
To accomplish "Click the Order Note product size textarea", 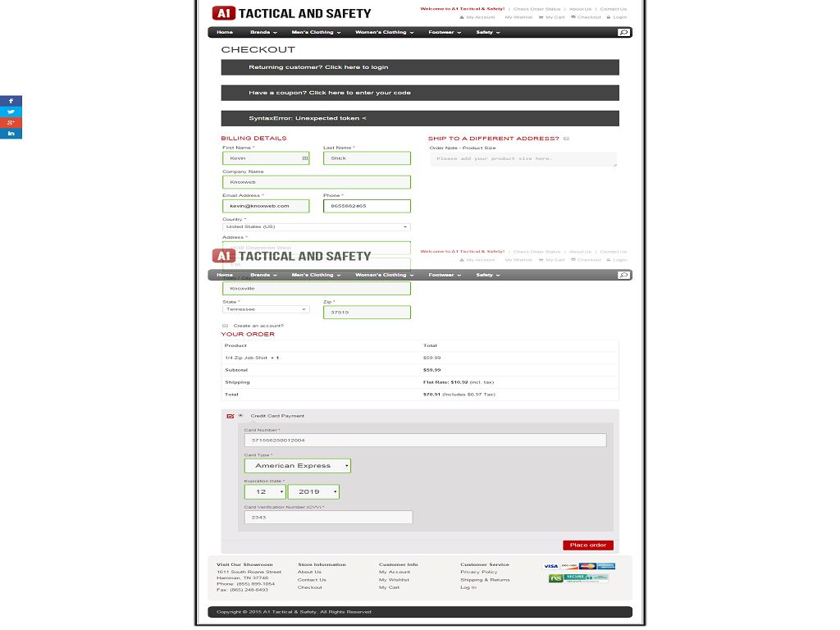I will pyautogui.click(x=523, y=159).
